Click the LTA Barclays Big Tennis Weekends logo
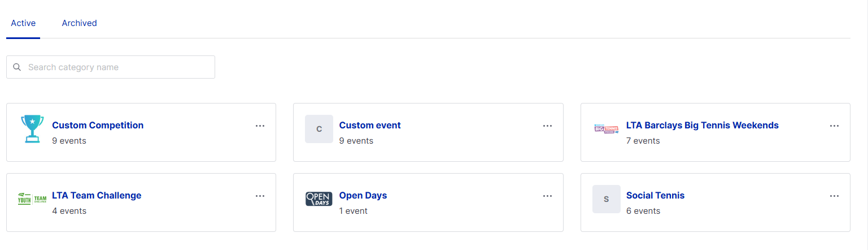This screenshot has width=868, height=250. [606, 129]
